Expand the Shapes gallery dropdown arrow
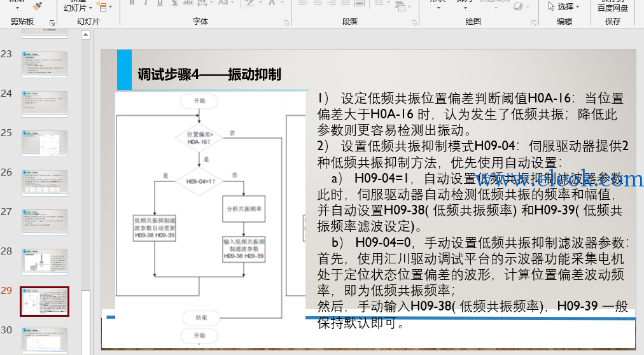Viewport: 644px width, 355px height. click(438, 8)
